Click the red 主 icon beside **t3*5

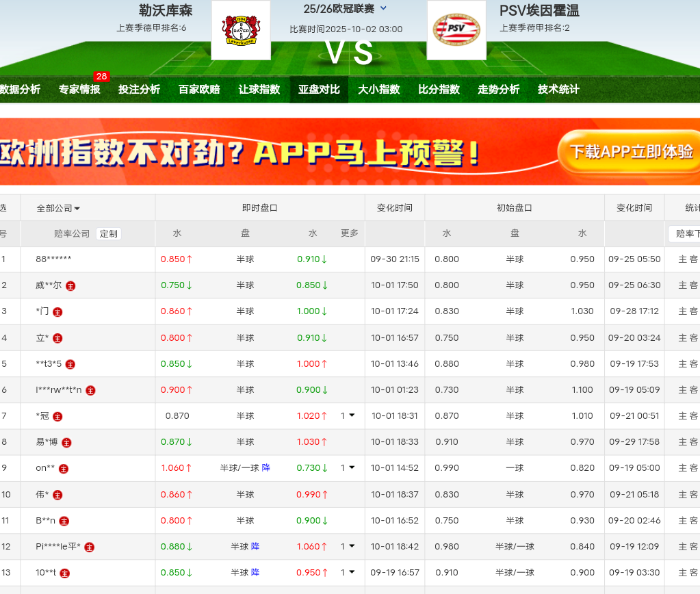(70, 364)
